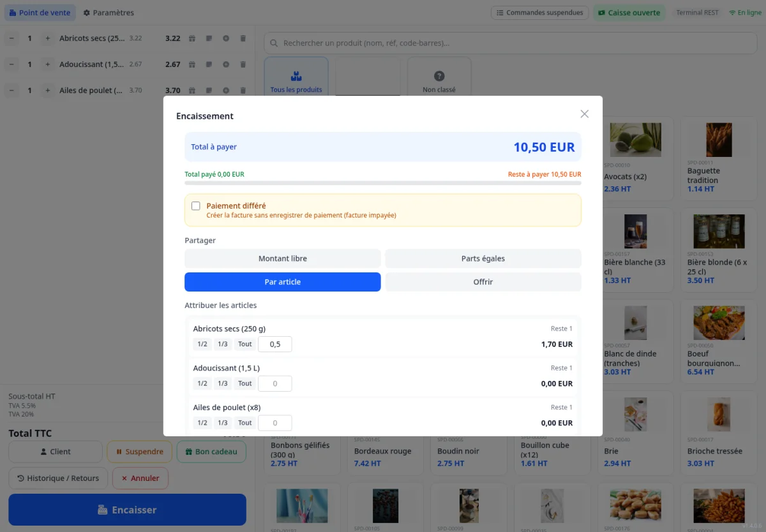Open the Paramètres tab
The height and width of the screenshot is (532, 766).
tap(109, 13)
